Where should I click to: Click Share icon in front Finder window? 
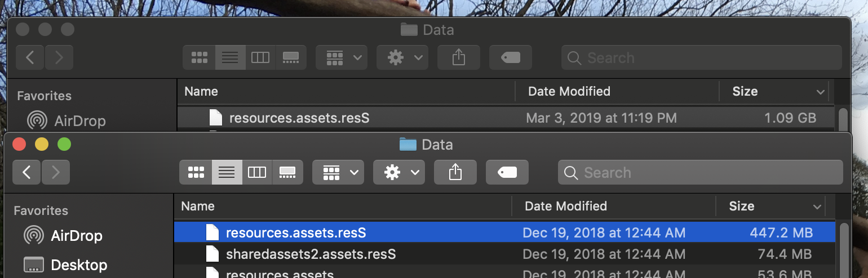coord(455,173)
